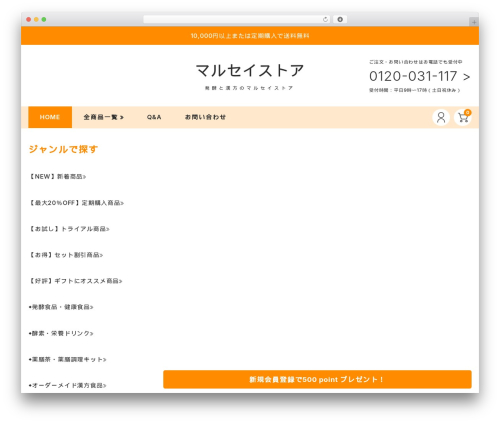Select 【最大20%OFF】定期購入商品 category
500x423 pixels.
coord(76,203)
